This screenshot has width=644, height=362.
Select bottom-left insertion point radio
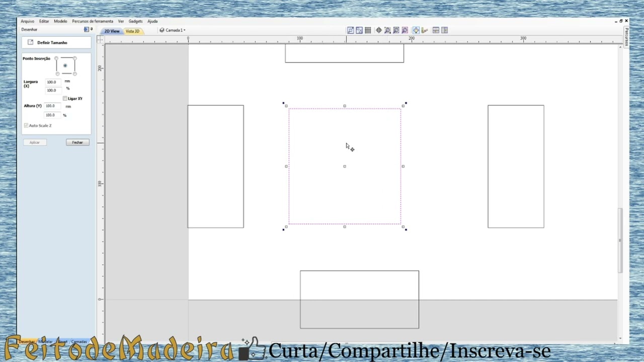(x=57, y=74)
